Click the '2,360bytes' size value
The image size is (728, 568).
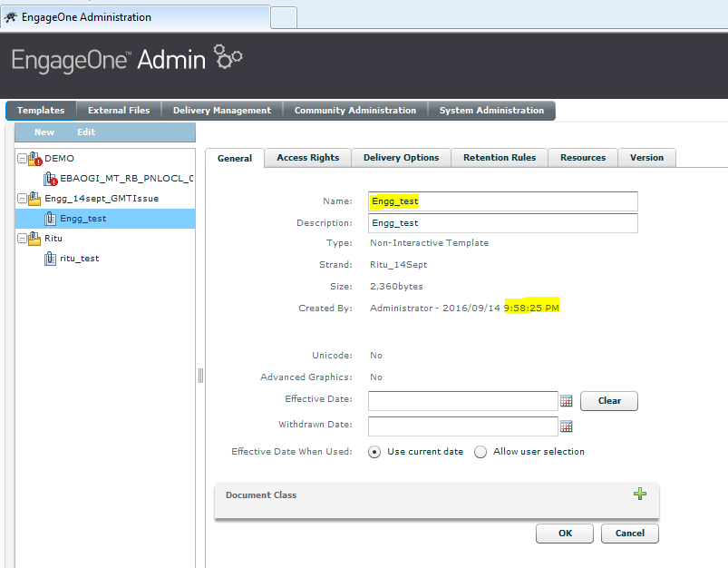(x=396, y=287)
